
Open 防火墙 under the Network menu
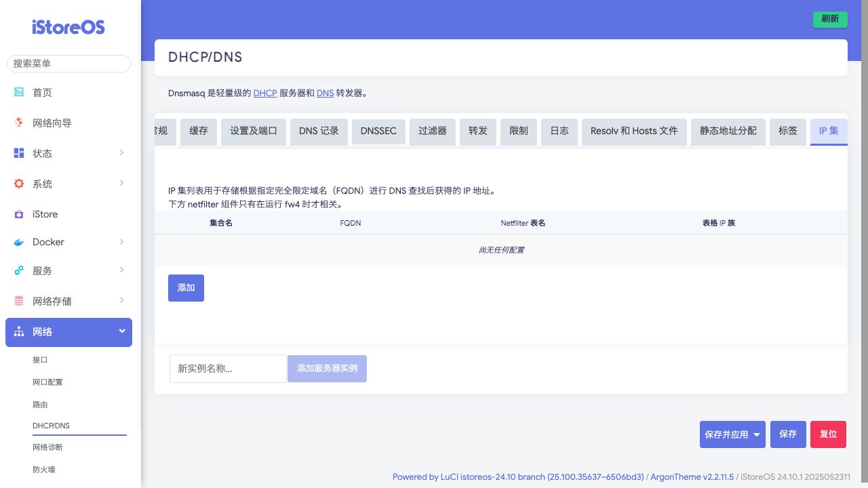pyautogui.click(x=44, y=469)
